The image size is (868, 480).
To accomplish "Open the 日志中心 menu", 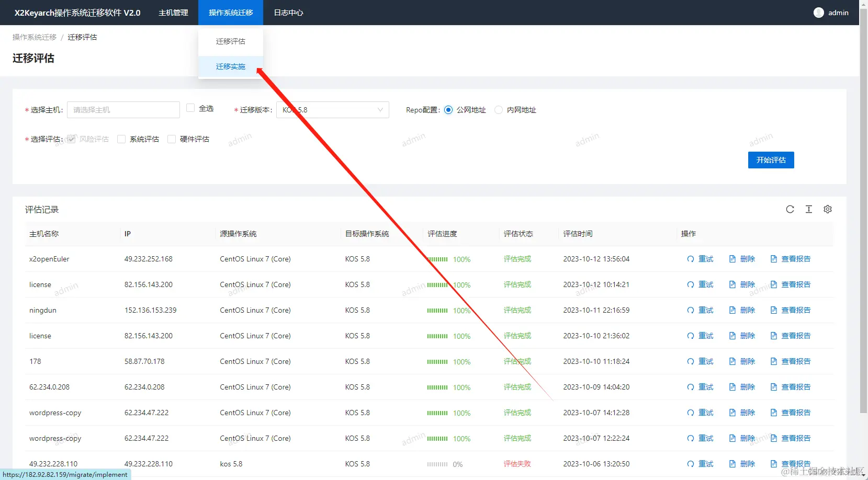I will pos(288,13).
